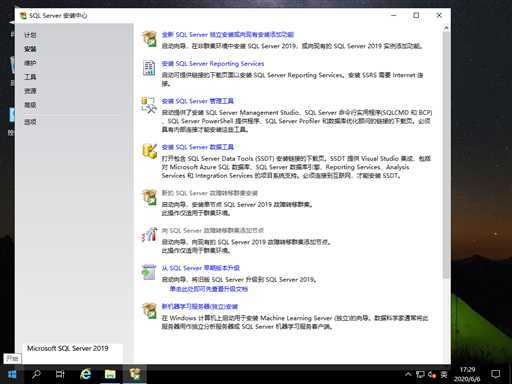Open the taskbar search icon
Screen dimensions: 512x384
(x=36, y=374)
